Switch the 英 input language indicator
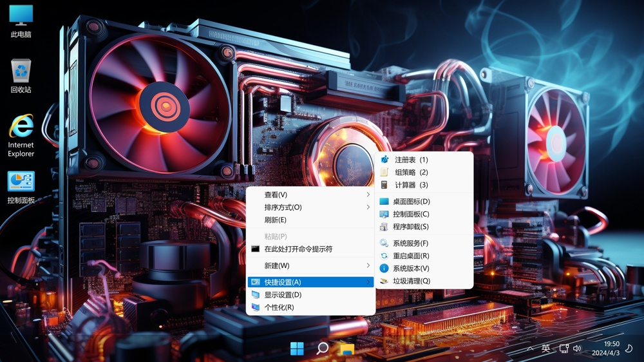 (x=546, y=348)
